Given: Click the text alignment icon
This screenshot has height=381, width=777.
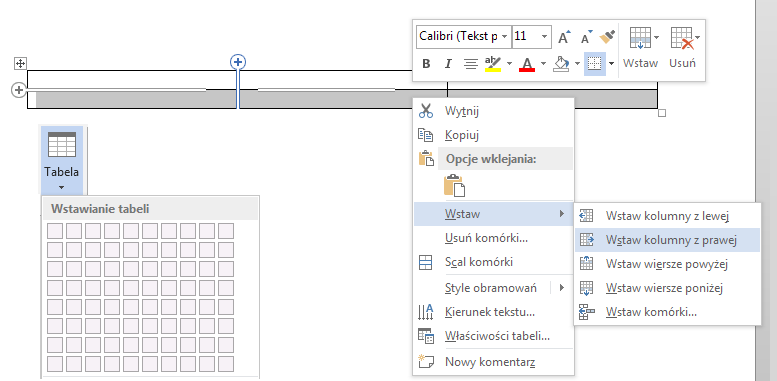Looking at the screenshot, I should (470, 63).
